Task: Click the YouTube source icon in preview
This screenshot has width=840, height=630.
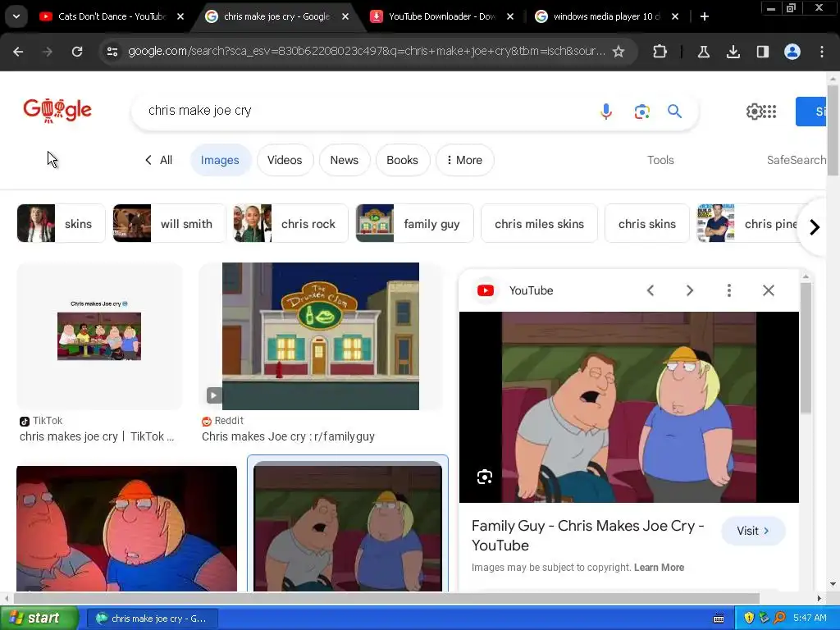Action: point(486,290)
